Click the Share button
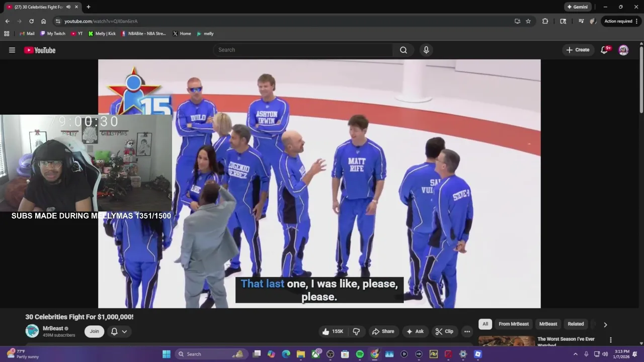The width and height of the screenshot is (644, 362). tap(383, 331)
